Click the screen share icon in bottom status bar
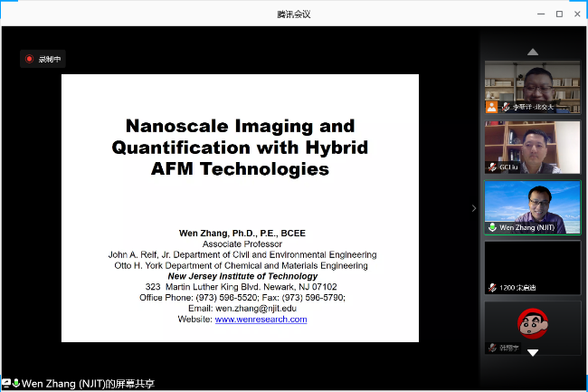The image size is (588, 392). click(6, 383)
